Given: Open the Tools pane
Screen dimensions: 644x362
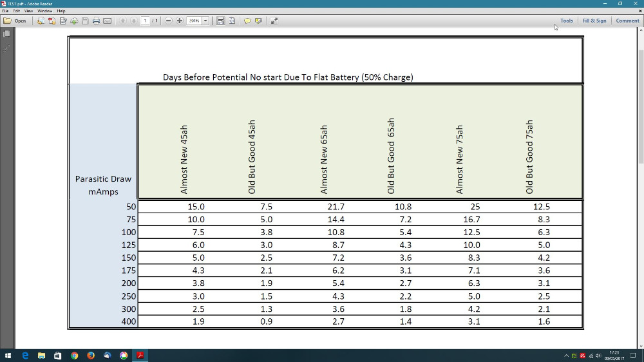Looking at the screenshot, I should (x=566, y=21).
